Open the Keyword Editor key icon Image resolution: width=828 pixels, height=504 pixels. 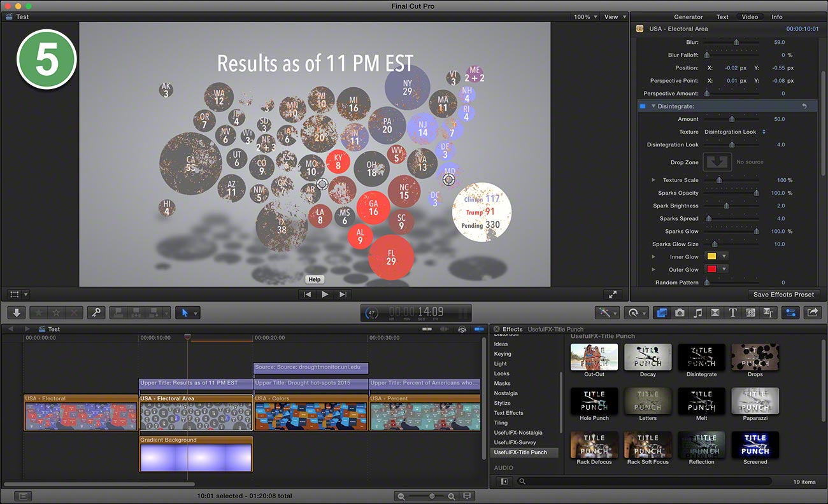[x=96, y=312]
